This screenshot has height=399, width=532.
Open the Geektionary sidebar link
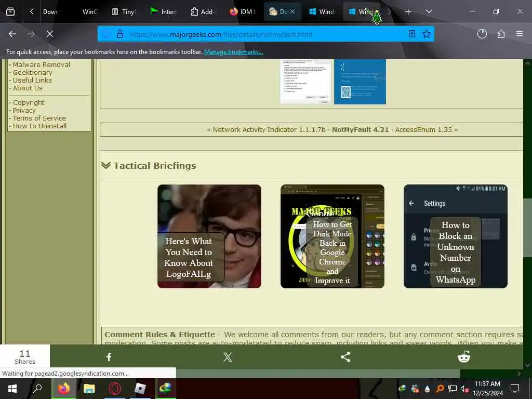point(33,72)
